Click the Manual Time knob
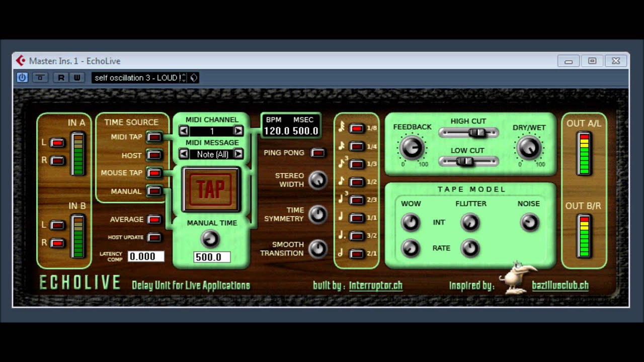 (x=210, y=239)
